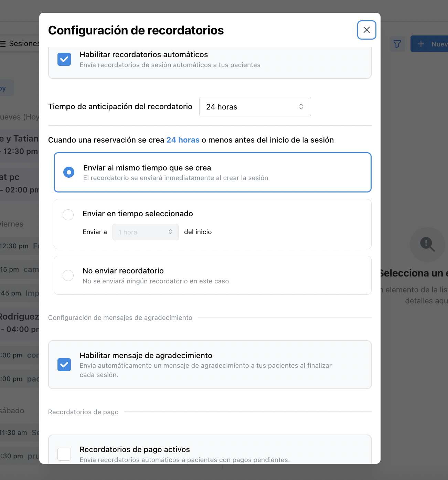This screenshot has height=480, width=448.
Task: Open the Tiempo de anticipación dropdown
Action: click(255, 107)
